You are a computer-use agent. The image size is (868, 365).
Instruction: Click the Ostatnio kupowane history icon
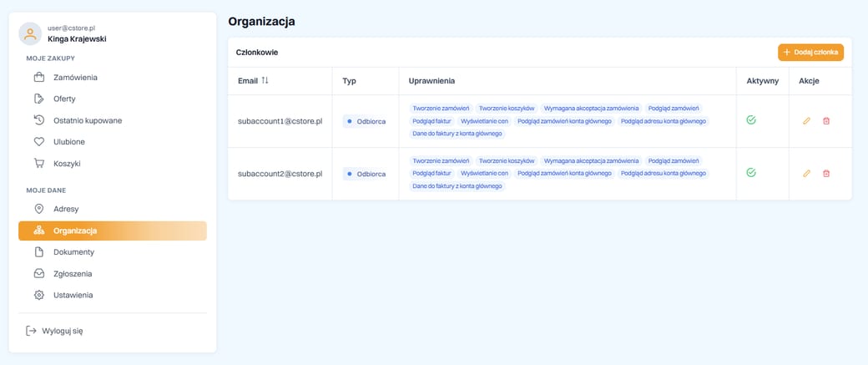coord(38,120)
